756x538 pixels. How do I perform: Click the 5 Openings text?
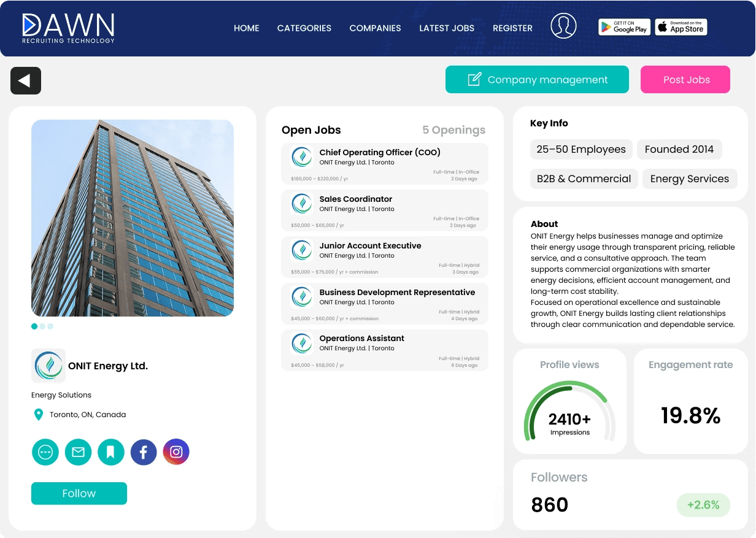(453, 130)
